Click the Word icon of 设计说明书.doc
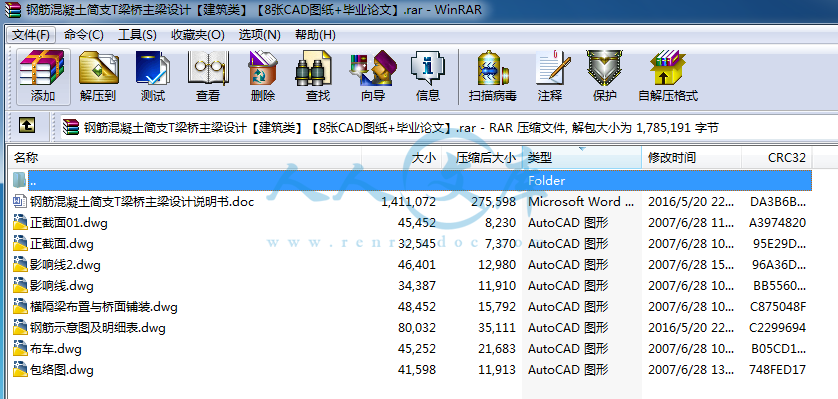The height and width of the screenshot is (399, 838). [20, 201]
